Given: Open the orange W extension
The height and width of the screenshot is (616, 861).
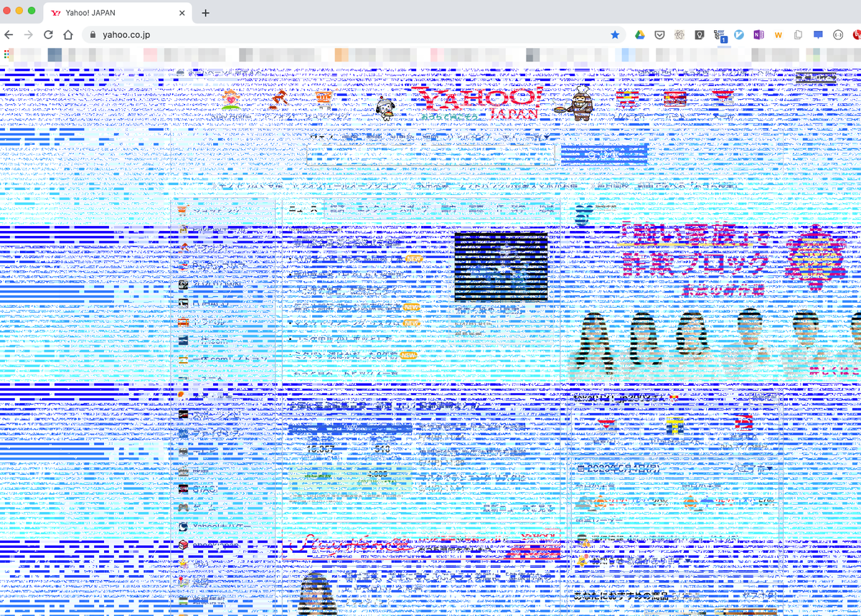Looking at the screenshot, I should (x=778, y=34).
